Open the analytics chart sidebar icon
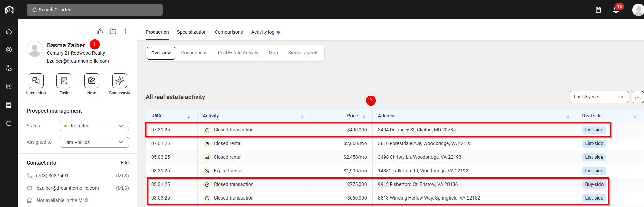This screenshot has height=207, width=644. pos(9,123)
